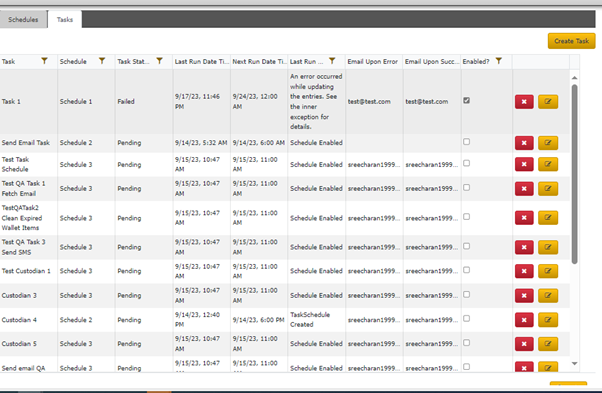Click the vertical scrollbar thumb
The width and height of the screenshot is (602, 393).
click(x=574, y=174)
